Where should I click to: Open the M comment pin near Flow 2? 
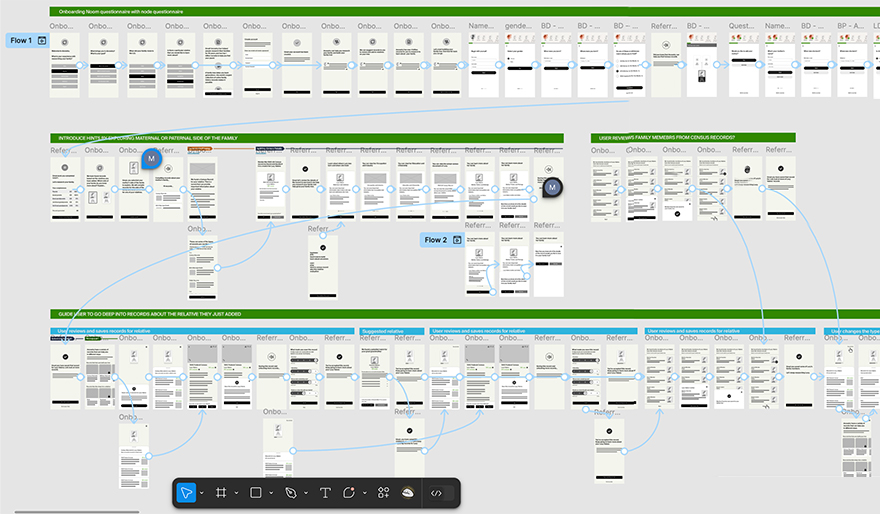[x=551, y=187]
